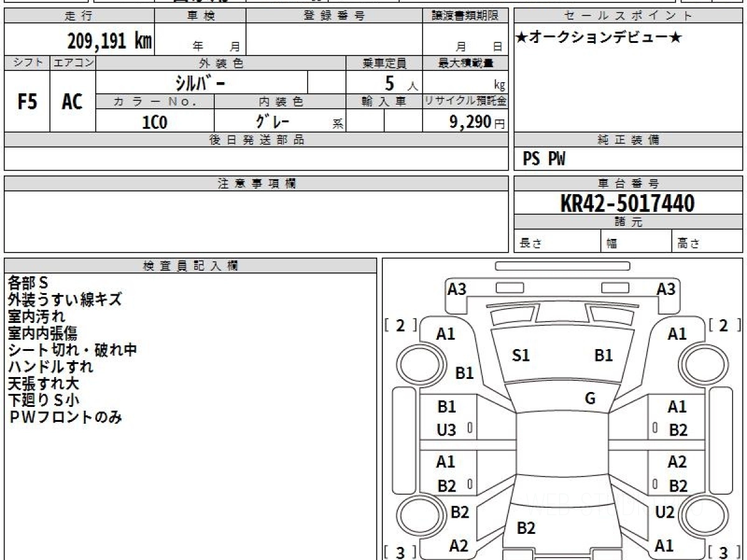Select the U2 dent mark on diagram
Image resolution: width=747 pixels, height=560 pixels.
[x=665, y=513]
